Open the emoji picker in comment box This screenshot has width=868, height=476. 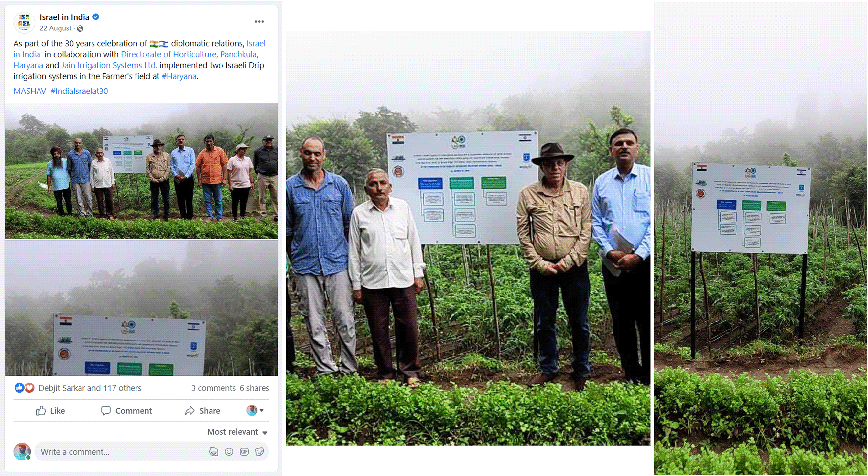click(229, 452)
